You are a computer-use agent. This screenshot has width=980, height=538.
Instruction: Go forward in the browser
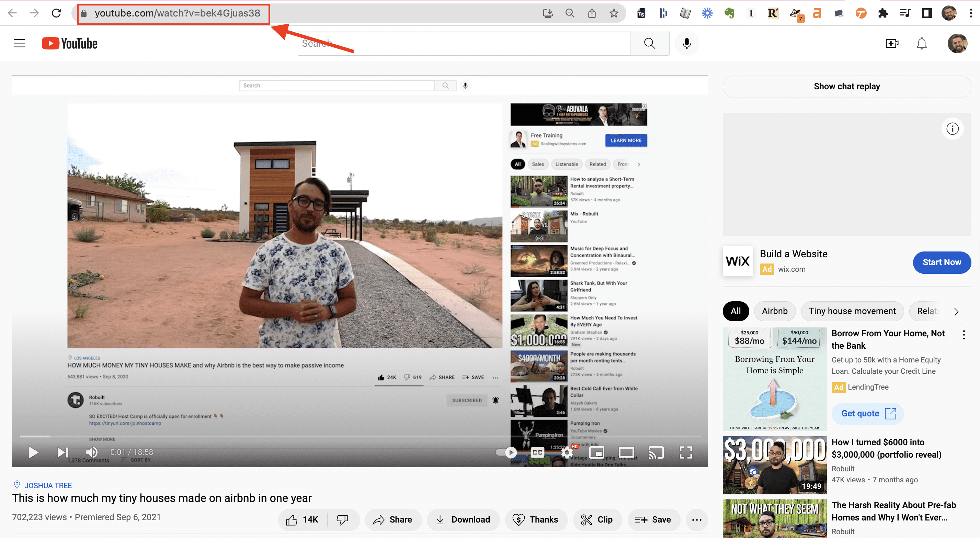coord(34,13)
